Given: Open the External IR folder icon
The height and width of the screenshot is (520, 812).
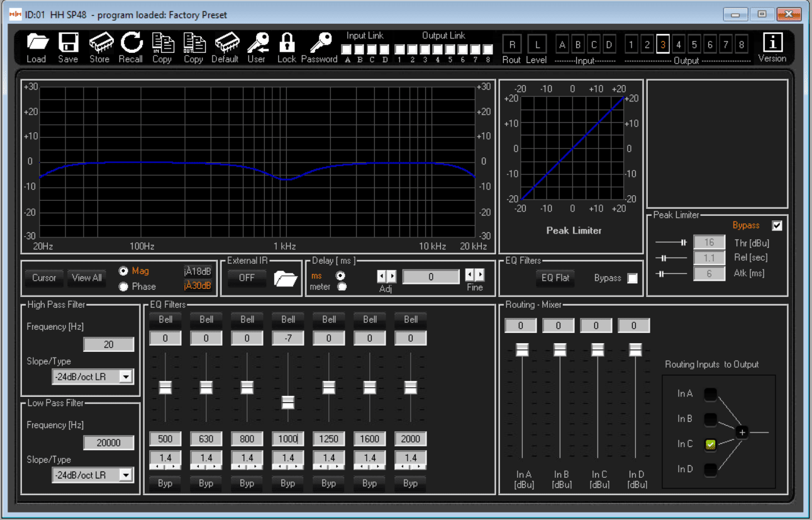Looking at the screenshot, I should point(286,278).
